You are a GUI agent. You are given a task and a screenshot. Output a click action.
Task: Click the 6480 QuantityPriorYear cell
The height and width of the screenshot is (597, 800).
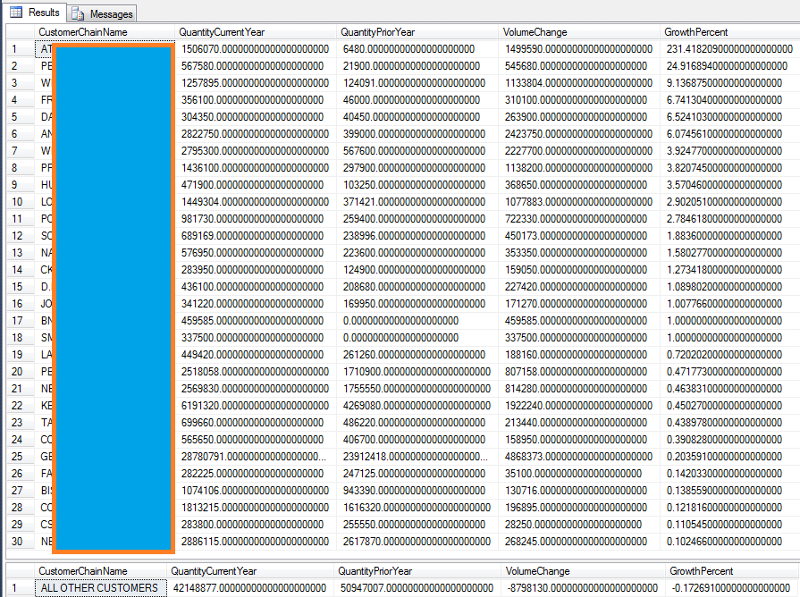click(x=418, y=49)
